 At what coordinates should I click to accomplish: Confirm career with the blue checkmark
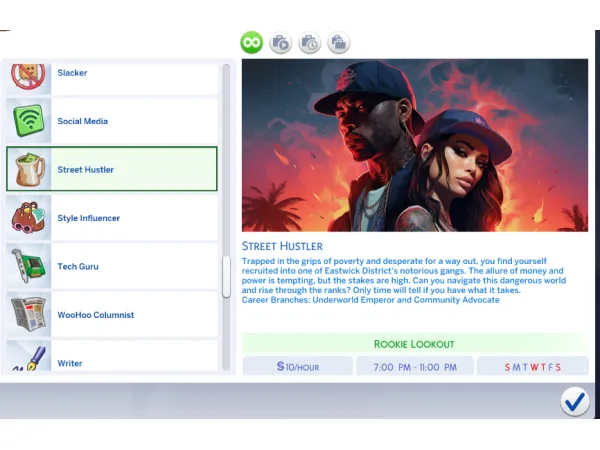(574, 401)
